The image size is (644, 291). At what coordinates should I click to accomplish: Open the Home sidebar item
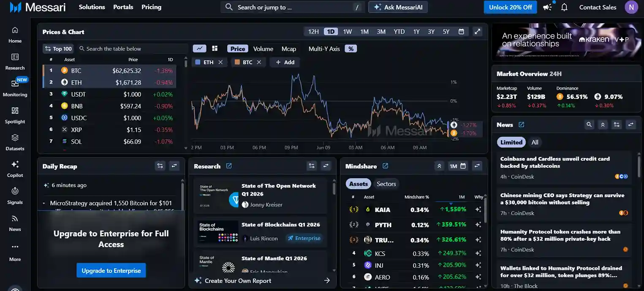pos(15,35)
